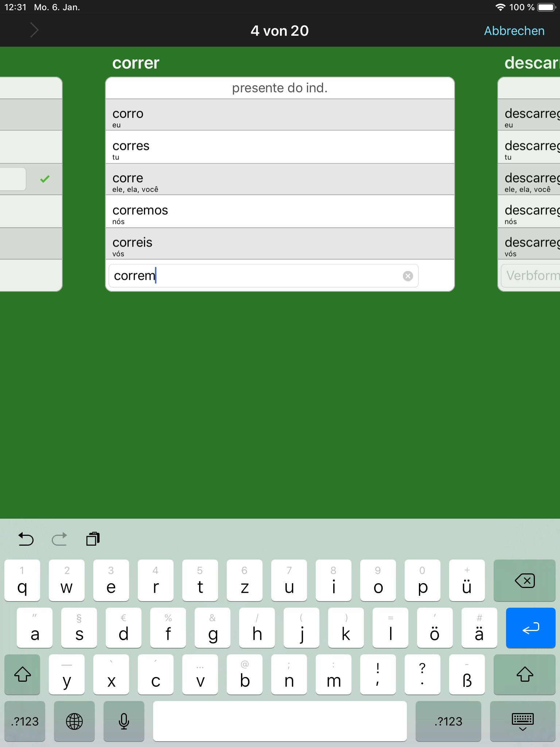
Task: Tap the left shift key
Action: [22, 674]
